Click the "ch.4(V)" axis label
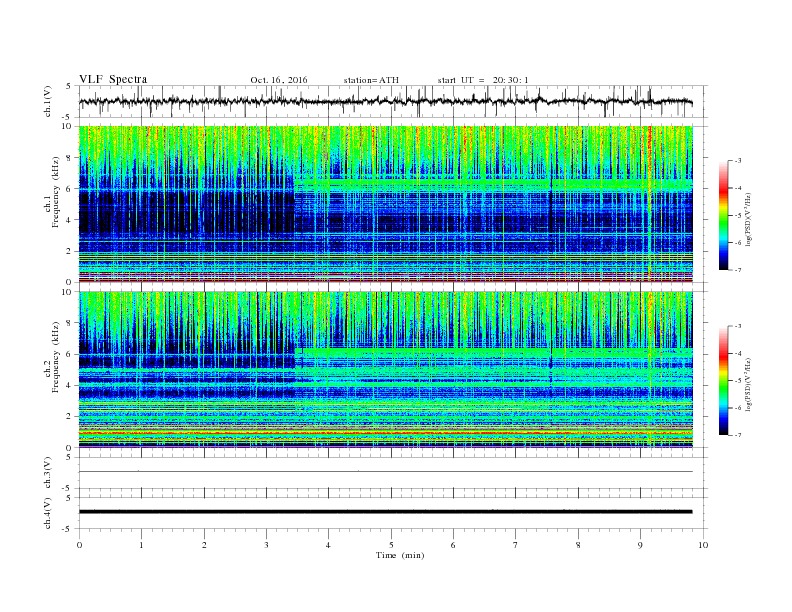 pos(48,513)
